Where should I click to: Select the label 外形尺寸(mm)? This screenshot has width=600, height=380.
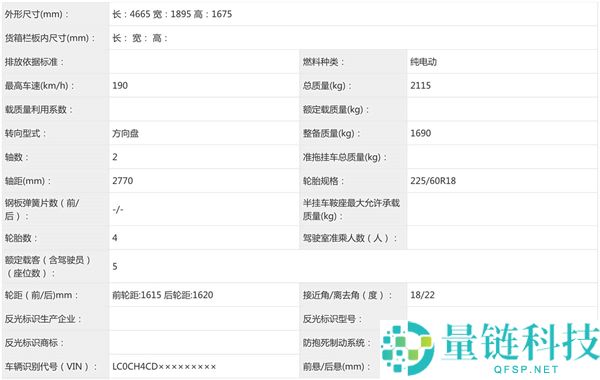37,15
